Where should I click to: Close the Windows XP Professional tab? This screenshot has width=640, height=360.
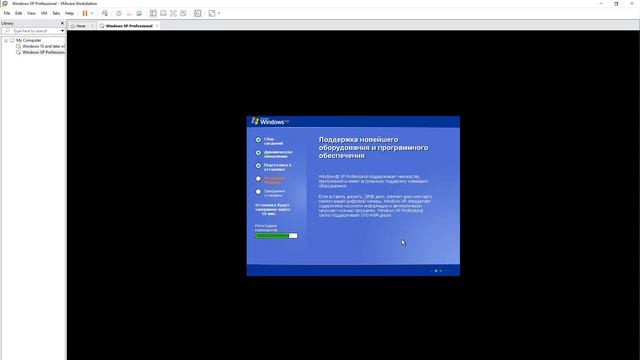point(157,26)
